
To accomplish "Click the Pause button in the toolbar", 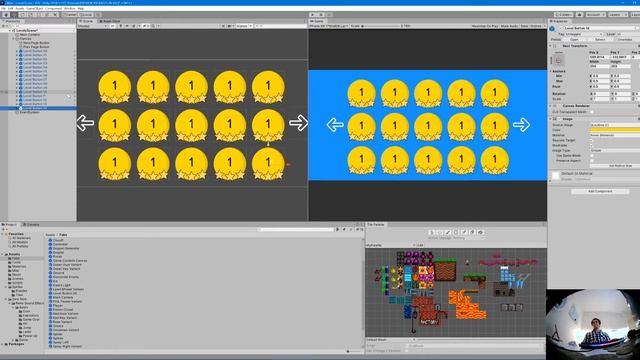I will tap(321, 15).
